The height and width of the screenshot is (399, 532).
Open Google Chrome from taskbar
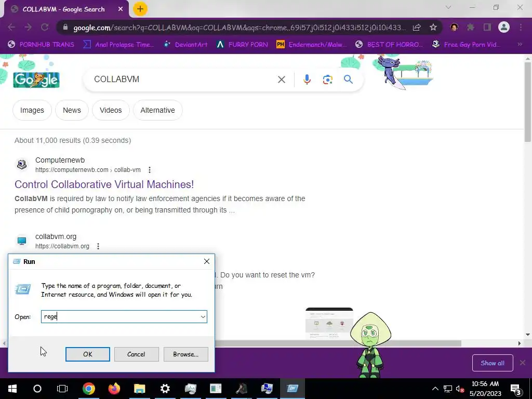[88, 389]
